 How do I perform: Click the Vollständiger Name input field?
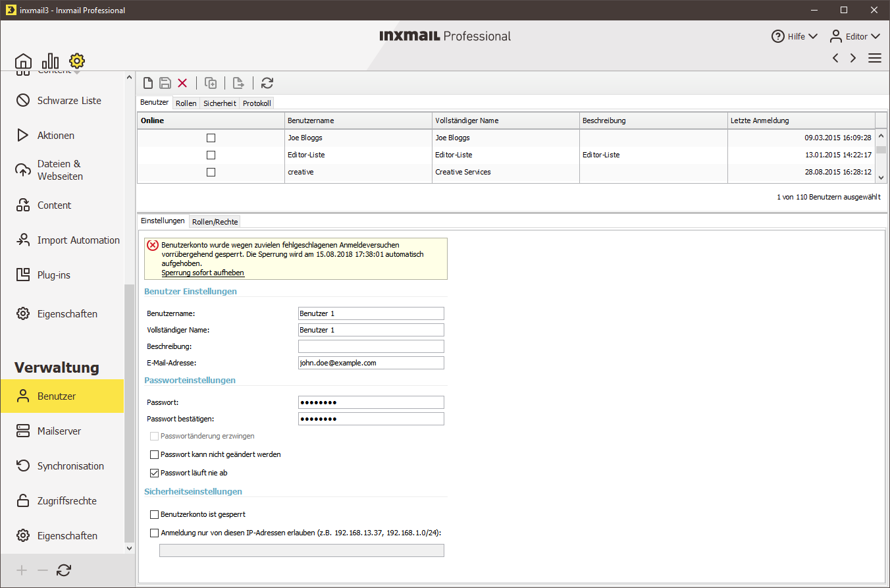tap(371, 330)
